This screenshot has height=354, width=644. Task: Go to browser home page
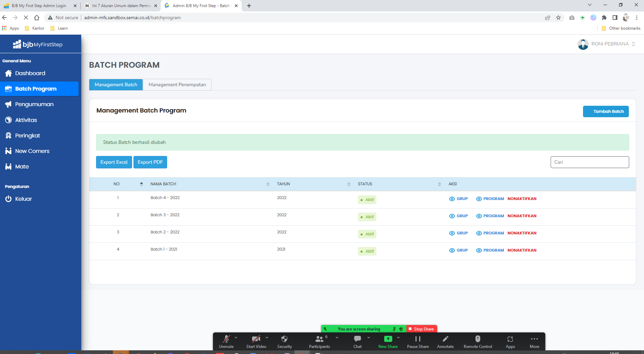click(37, 18)
